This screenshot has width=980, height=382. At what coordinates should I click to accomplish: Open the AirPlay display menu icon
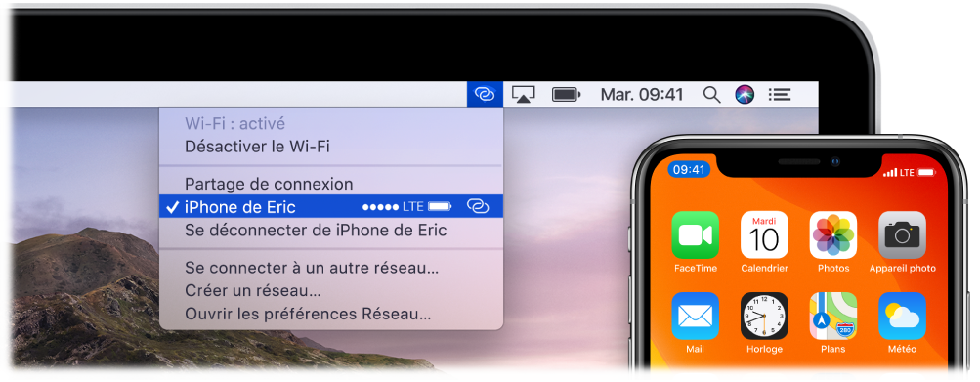pos(523,95)
